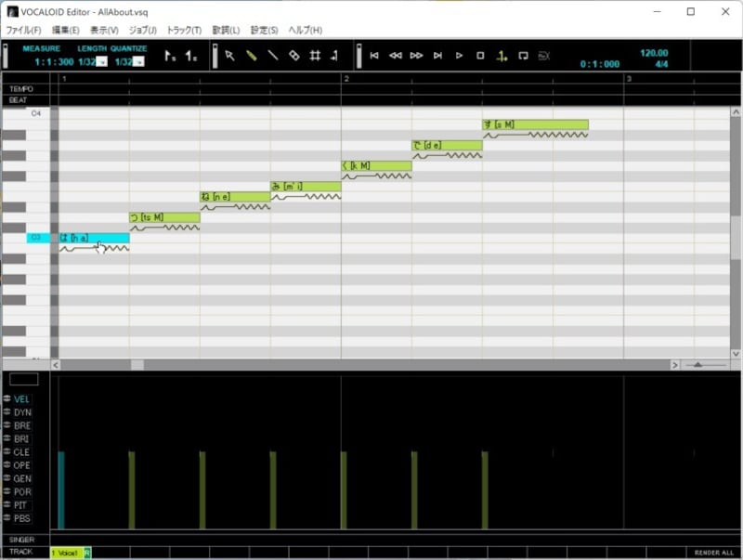The image size is (743, 560).
Task: Toggle the grid icon in toolbar
Action: click(315, 56)
